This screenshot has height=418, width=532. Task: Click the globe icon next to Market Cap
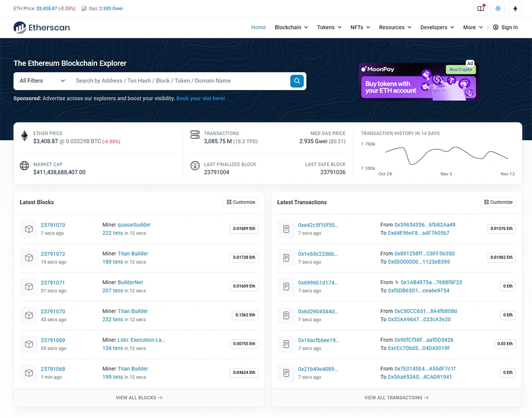[x=24, y=166]
